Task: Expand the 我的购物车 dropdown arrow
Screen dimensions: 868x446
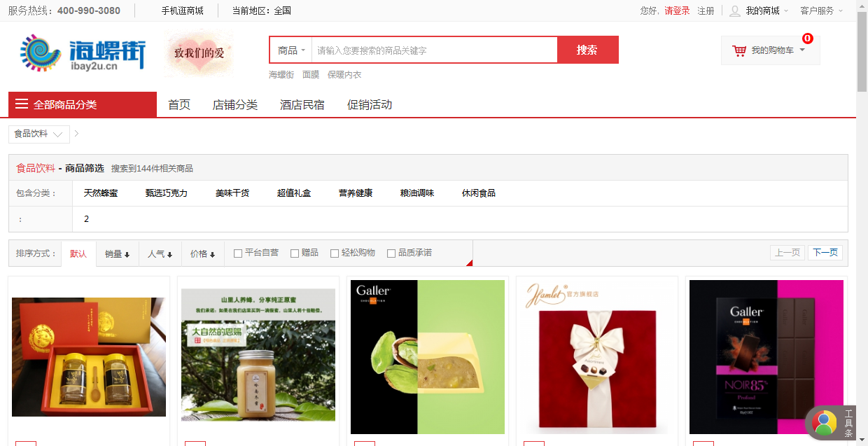Action: click(802, 50)
